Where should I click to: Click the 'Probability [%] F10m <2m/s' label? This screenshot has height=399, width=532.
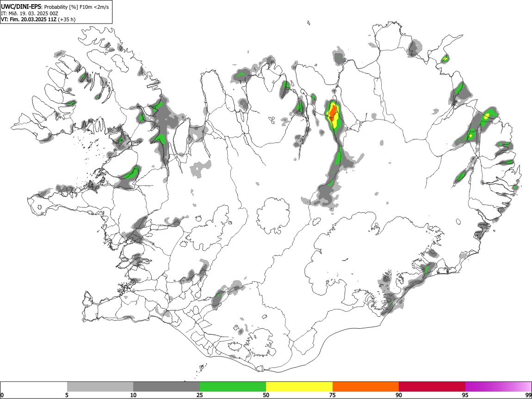[x=77, y=7]
